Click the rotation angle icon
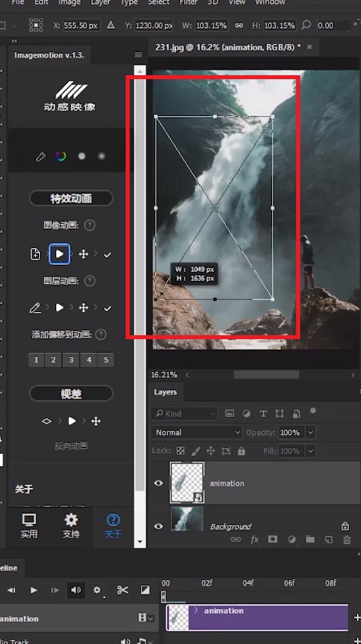The image size is (361, 644). tap(306, 25)
